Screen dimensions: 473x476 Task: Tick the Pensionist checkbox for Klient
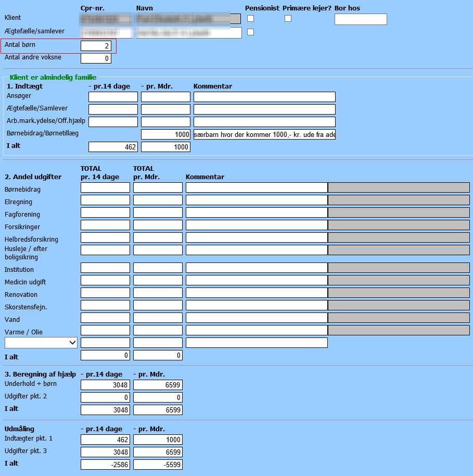251,19
